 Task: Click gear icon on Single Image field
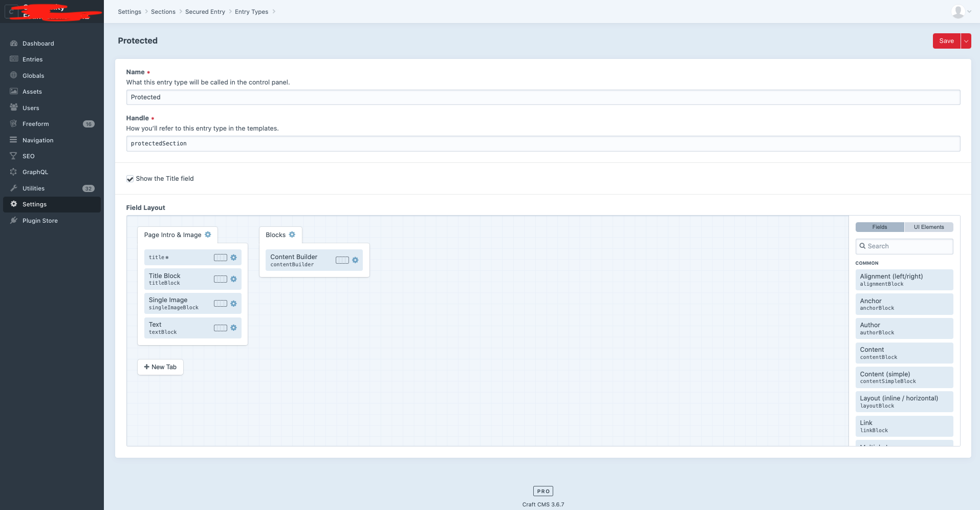point(233,304)
